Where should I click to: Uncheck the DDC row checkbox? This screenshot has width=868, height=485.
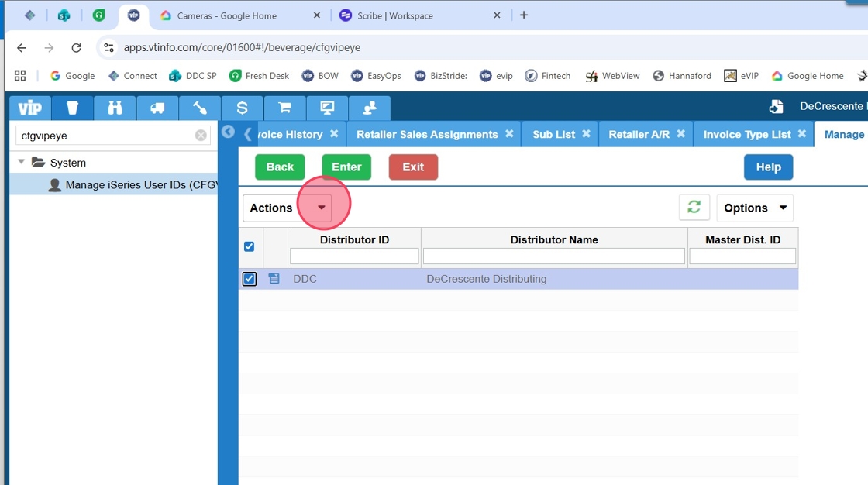(249, 279)
